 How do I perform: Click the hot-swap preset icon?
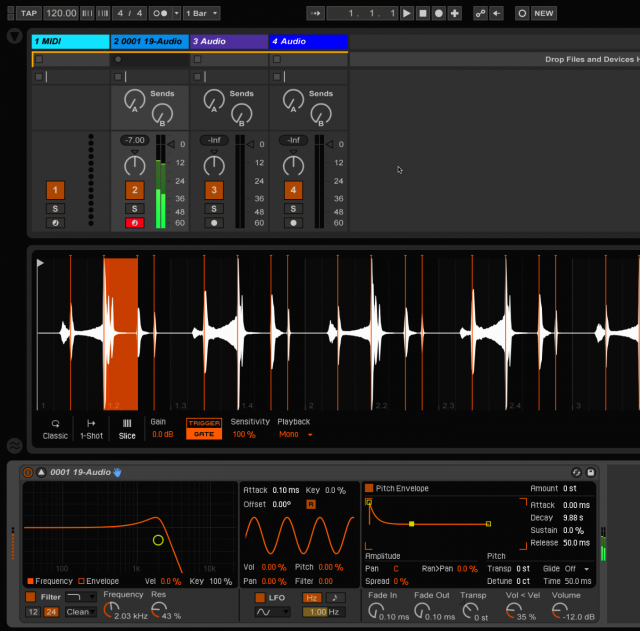click(x=577, y=472)
